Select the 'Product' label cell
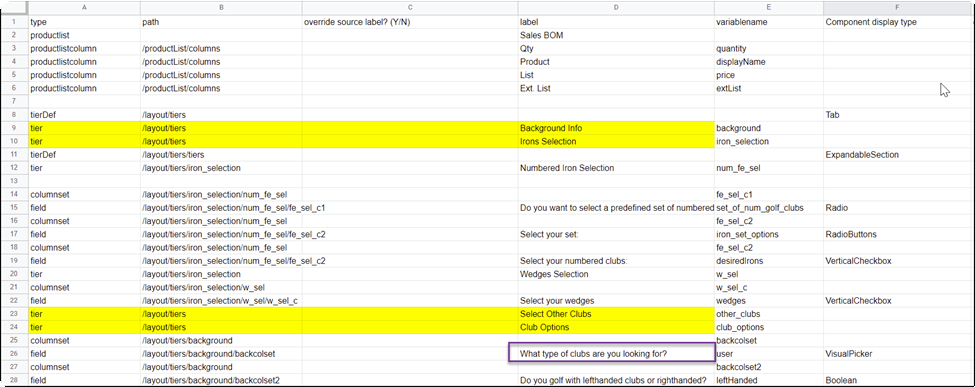This screenshot has width=975, height=387. (x=616, y=62)
